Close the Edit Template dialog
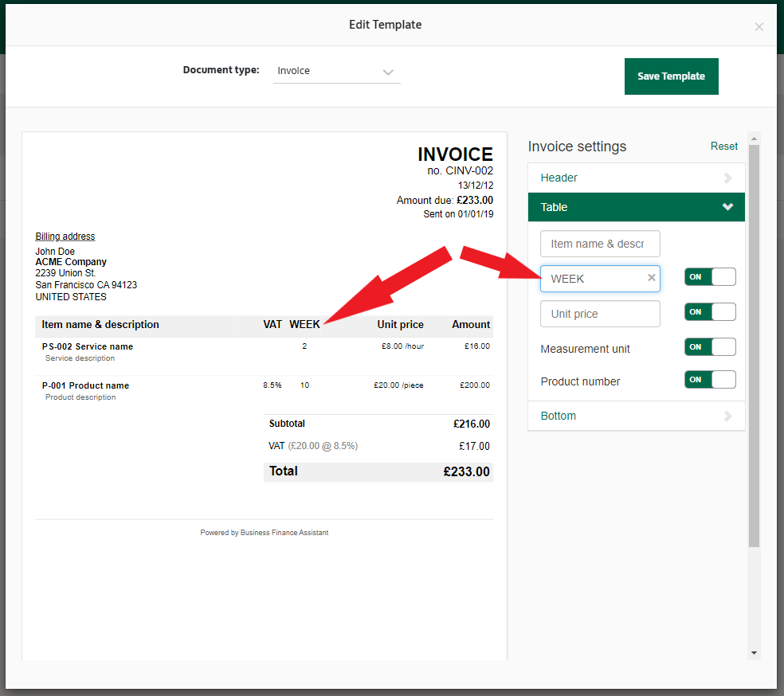Viewport: 784px width, 696px height. pyautogui.click(x=759, y=27)
